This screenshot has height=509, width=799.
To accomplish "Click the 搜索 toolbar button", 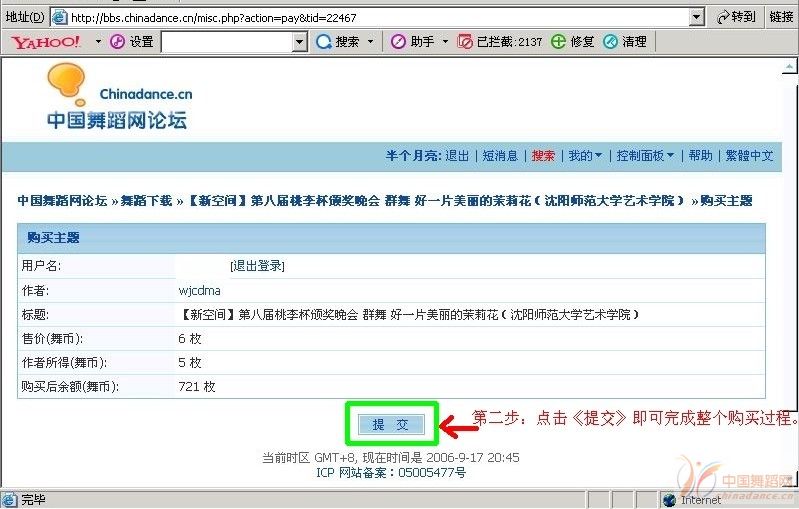I will pos(337,41).
